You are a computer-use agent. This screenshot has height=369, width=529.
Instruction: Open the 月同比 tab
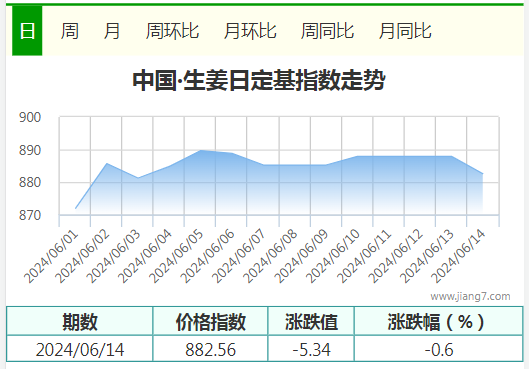point(405,31)
